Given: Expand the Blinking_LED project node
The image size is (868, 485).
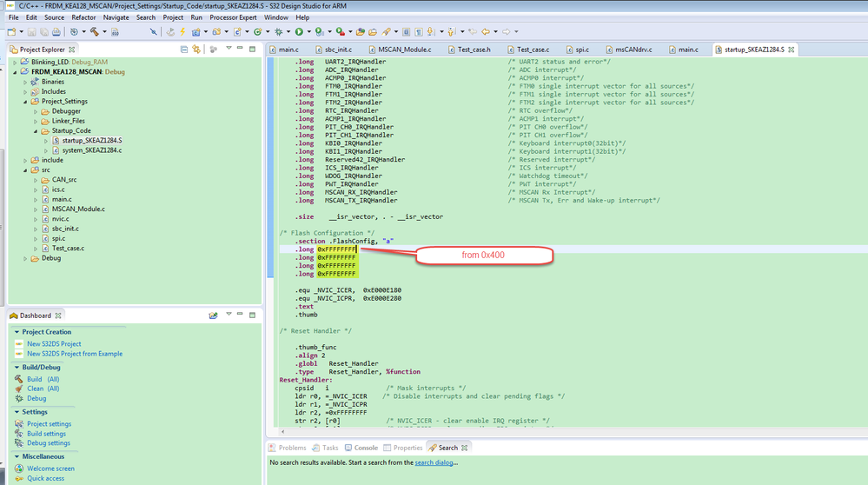Looking at the screenshot, I should click(x=15, y=62).
